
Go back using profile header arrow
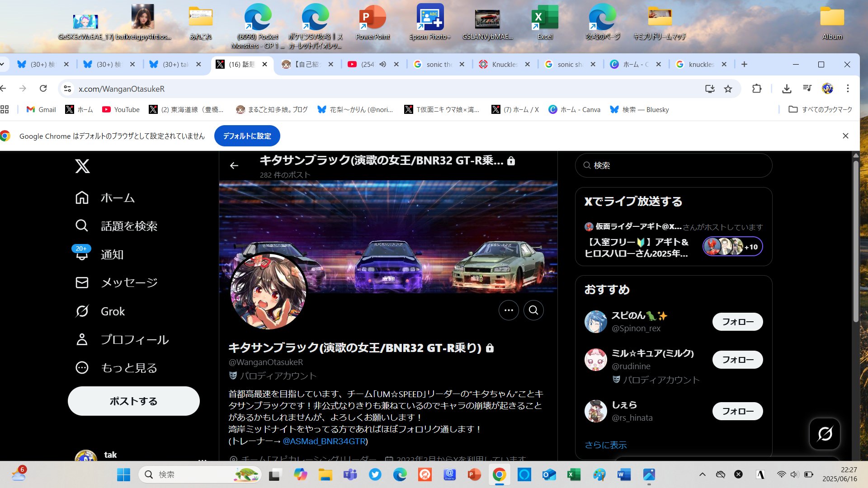pyautogui.click(x=234, y=166)
